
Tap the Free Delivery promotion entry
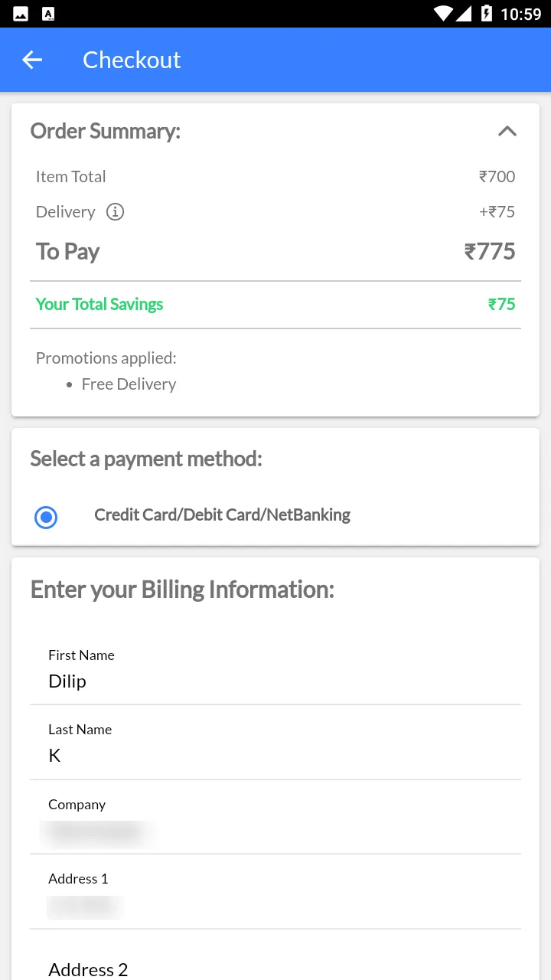(129, 384)
